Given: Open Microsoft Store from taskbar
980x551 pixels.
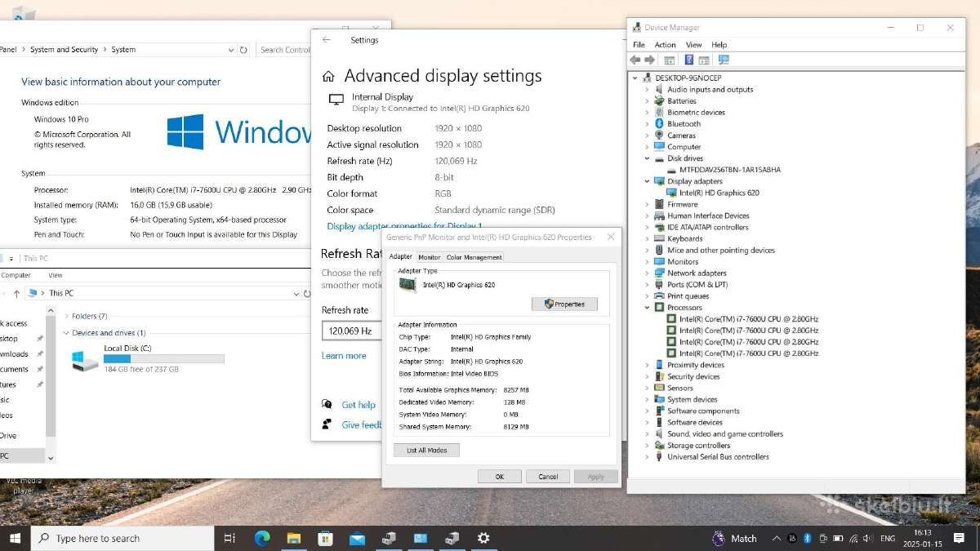Looking at the screenshot, I should 326,538.
